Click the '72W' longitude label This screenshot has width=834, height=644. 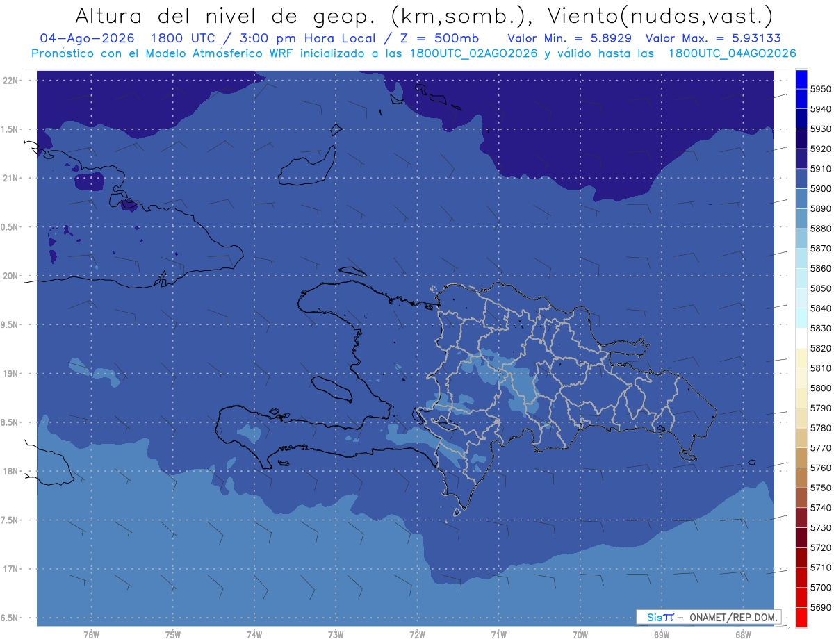[x=418, y=634]
